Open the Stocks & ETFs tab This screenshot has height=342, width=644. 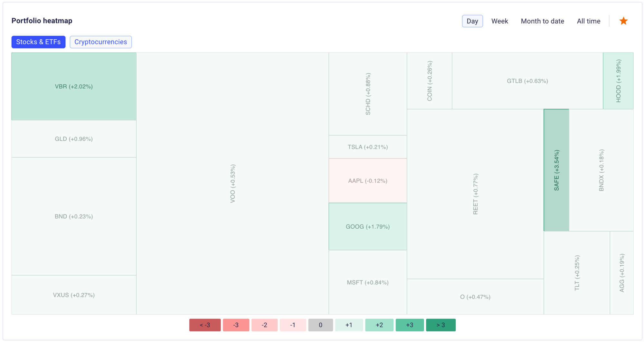point(38,42)
